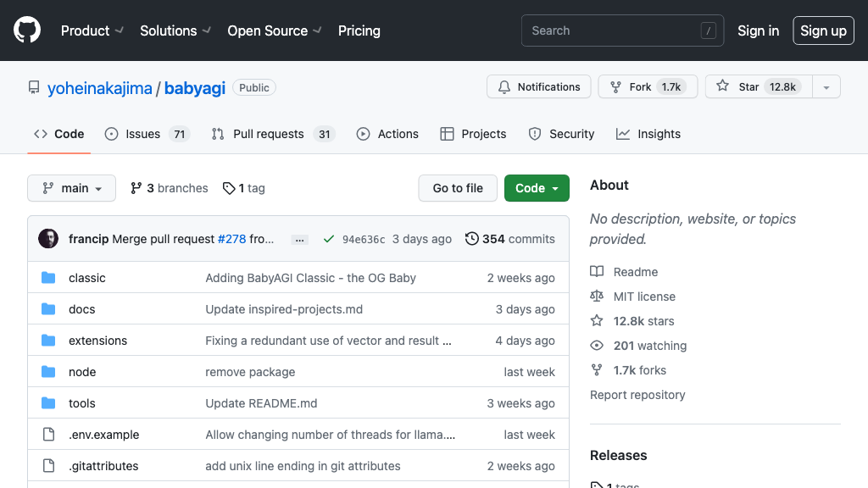Viewport: 868px width, 488px height.
Task: Click the GitHub logo icon
Action: [27, 30]
